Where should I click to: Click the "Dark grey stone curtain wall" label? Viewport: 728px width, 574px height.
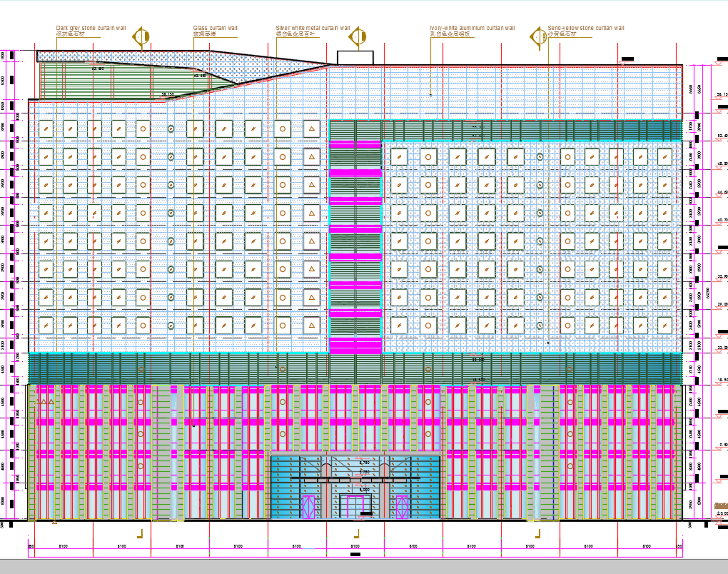pos(91,28)
